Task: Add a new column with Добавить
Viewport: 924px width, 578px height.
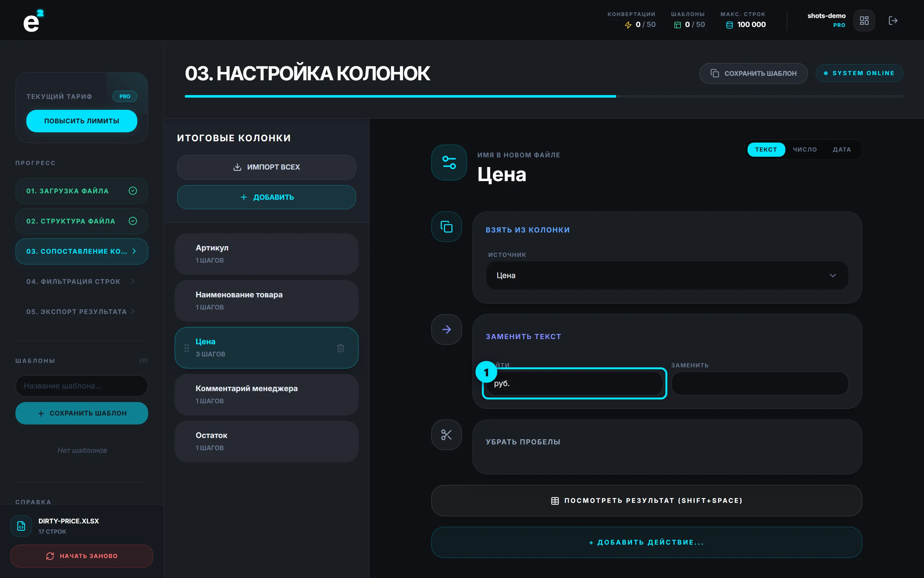Action: point(267,197)
